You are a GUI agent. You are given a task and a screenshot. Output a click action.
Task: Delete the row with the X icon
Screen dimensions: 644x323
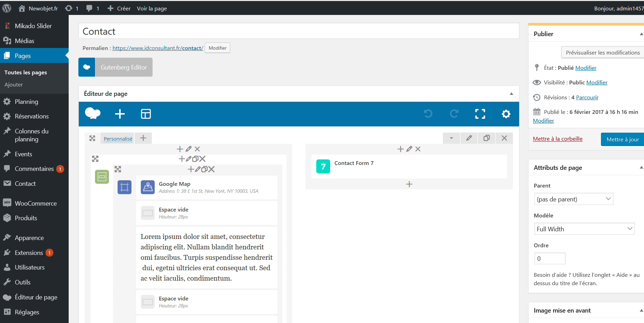point(504,138)
